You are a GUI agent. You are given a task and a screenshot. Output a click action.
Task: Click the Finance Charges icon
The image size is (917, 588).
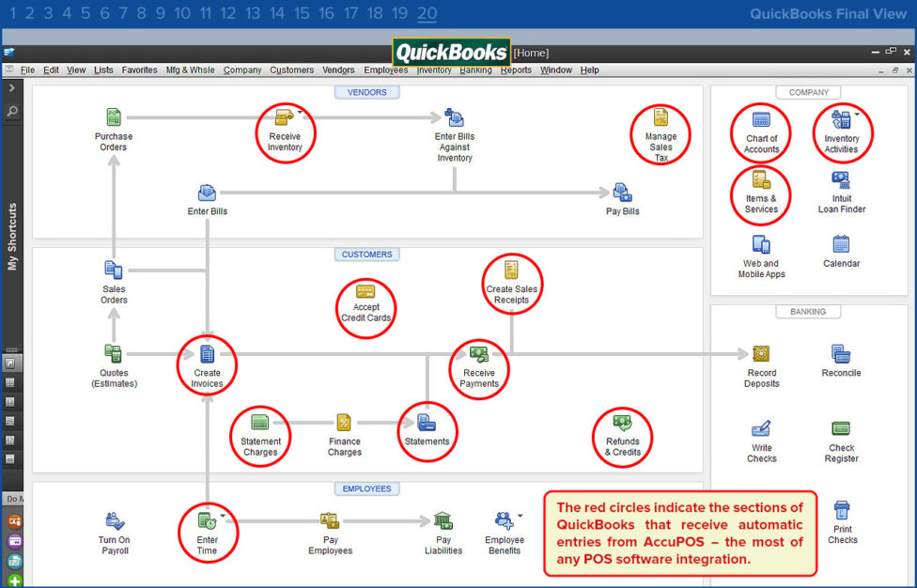tap(344, 422)
